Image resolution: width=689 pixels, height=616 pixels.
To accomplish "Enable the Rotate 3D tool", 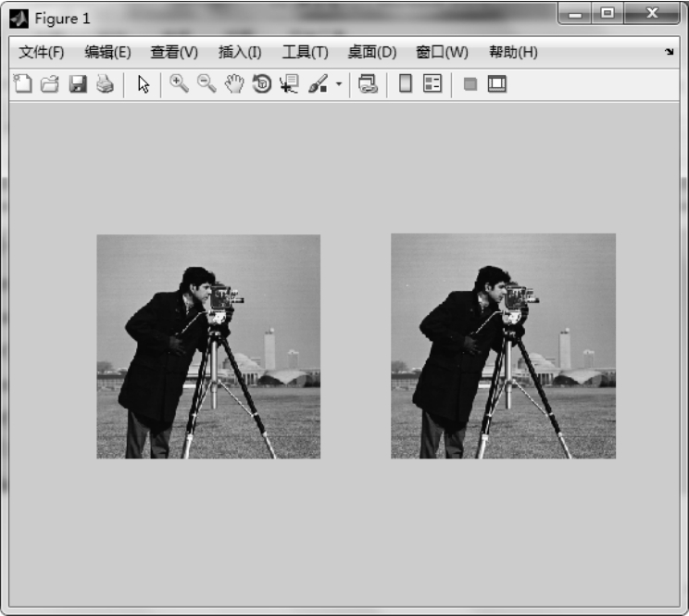I will coord(262,84).
